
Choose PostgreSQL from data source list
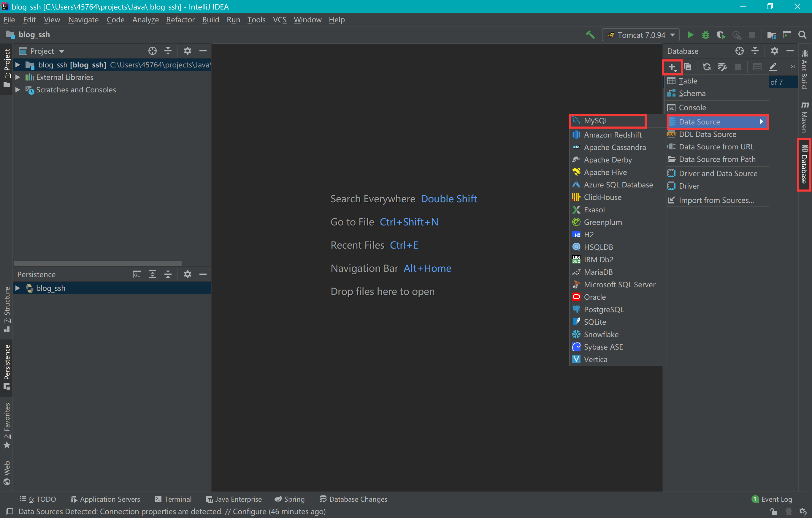618,309
